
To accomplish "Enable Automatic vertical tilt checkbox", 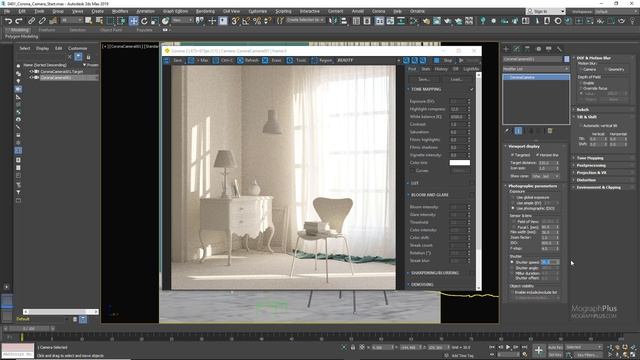I will click(x=581, y=126).
